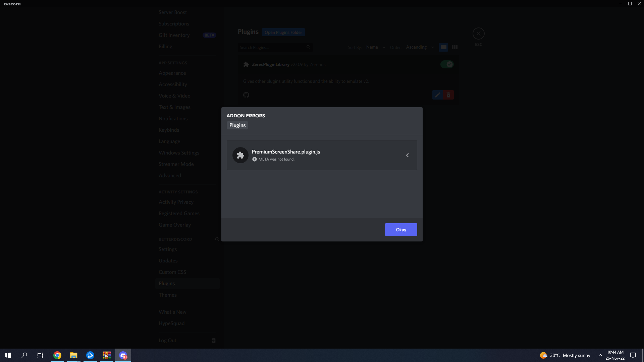The height and width of the screenshot is (362, 644).
Task: Open the Sort By Name dropdown
Action: point(375,47)
